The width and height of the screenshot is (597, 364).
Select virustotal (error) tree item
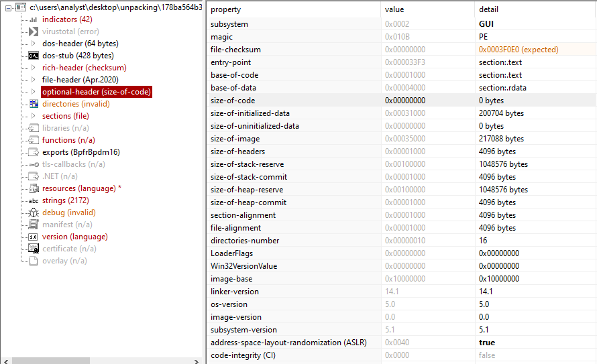point(70,32)
